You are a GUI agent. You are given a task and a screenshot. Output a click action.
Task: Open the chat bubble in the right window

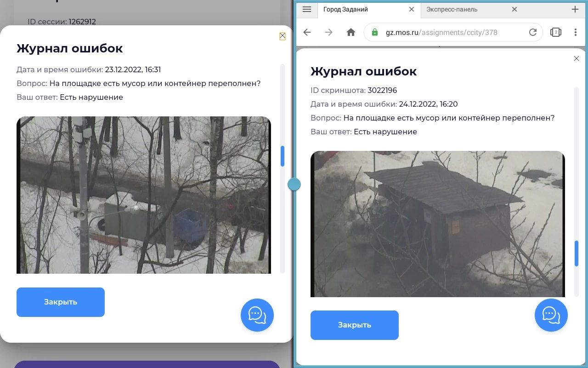[551, 315]
